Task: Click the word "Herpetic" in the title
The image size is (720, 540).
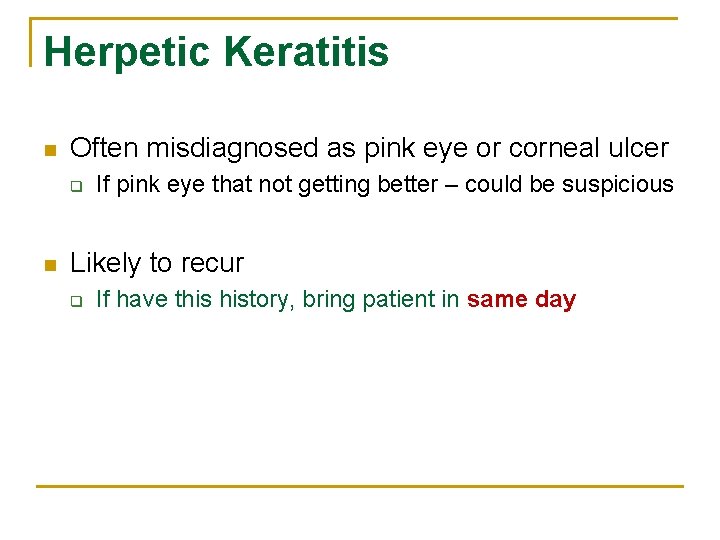Action: coord(127,53)
